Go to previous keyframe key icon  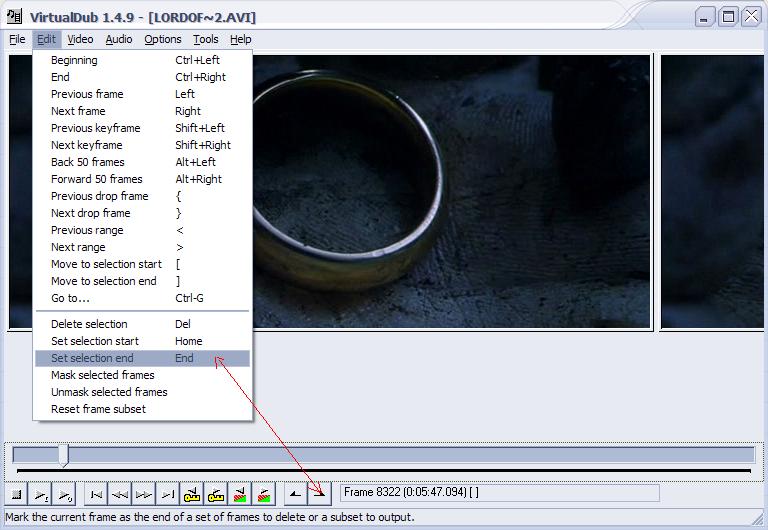[x=192, y=494]
